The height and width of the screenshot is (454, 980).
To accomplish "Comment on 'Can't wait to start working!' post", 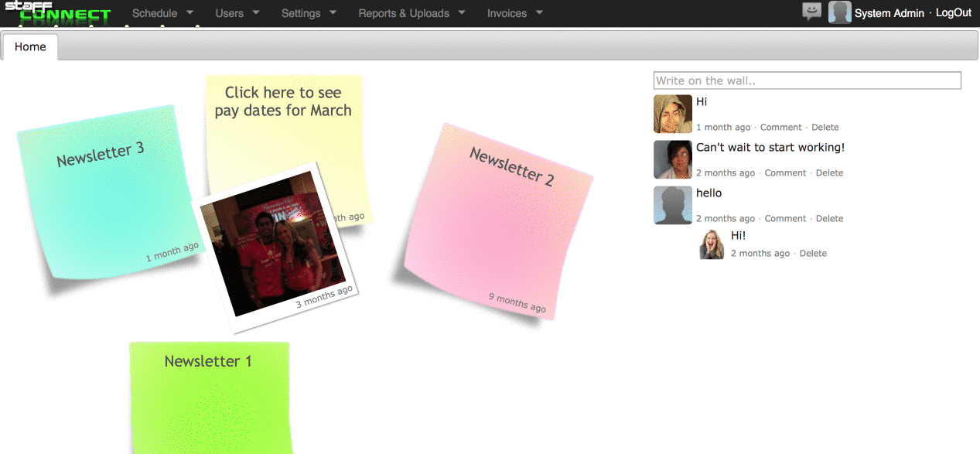I will click(x=785, y=172).
